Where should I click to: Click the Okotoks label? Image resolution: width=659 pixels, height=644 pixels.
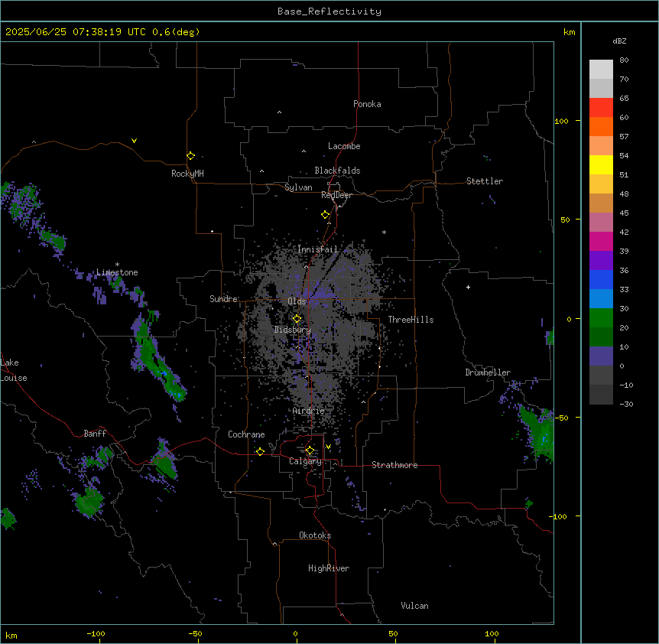(315, 535)
